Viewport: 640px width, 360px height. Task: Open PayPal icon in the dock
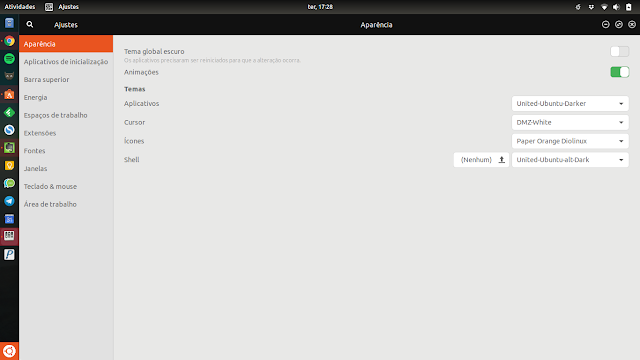click(x=9, y=255)
